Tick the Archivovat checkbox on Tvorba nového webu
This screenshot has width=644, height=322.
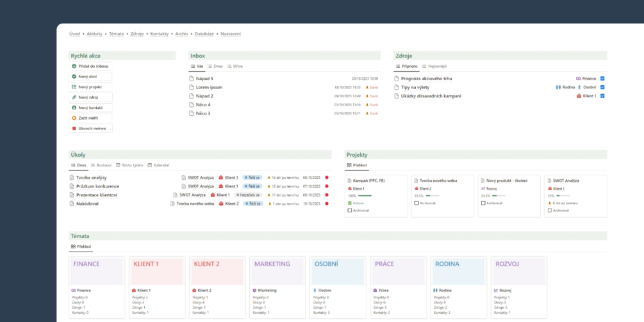[x=417, y=203]
